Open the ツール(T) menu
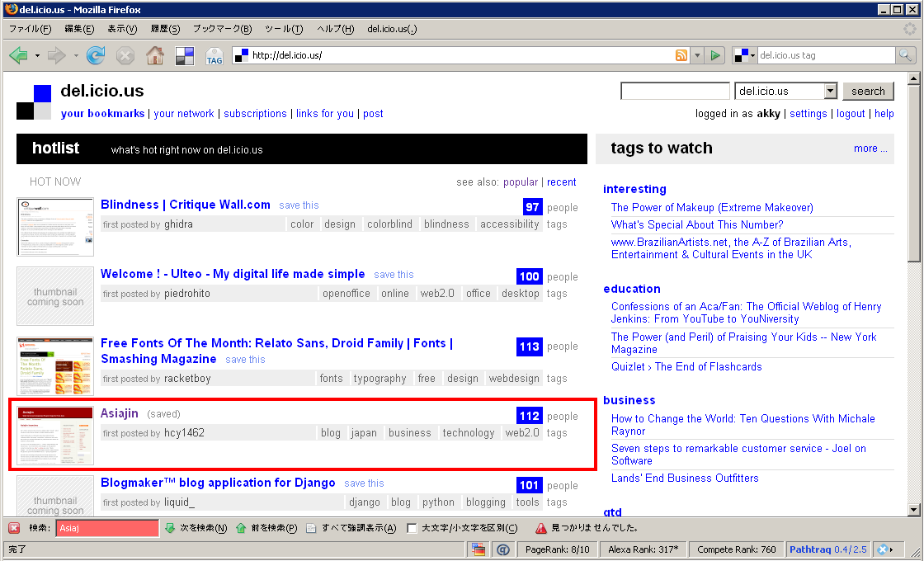 284,29
